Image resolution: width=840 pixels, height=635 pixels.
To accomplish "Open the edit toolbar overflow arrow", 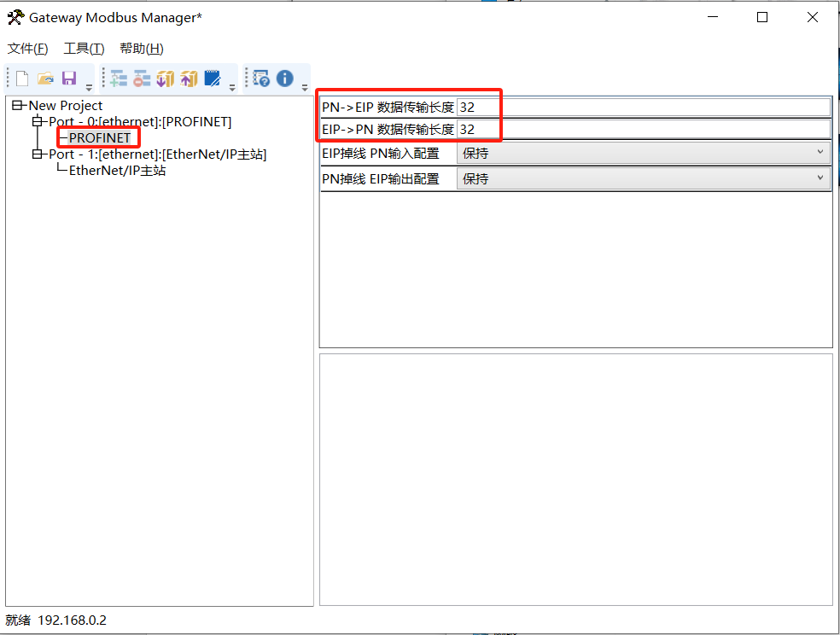I will [x=232, y=87].
